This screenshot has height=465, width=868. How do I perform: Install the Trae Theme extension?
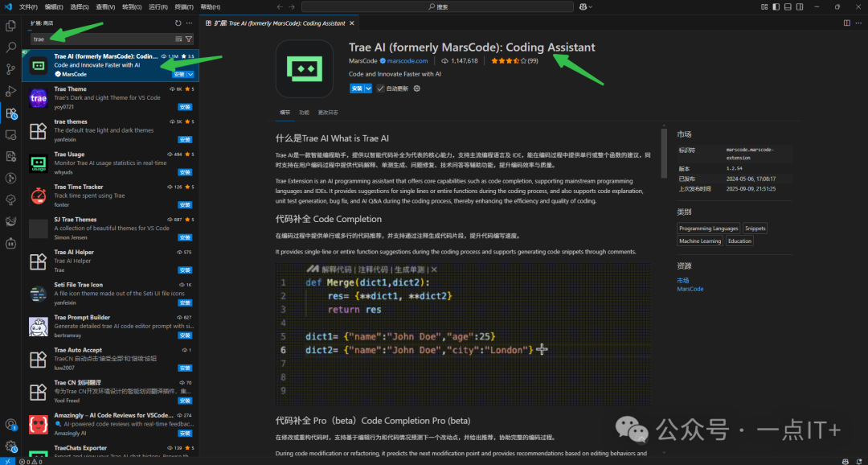pyautogui.click(x=185, y=107)
